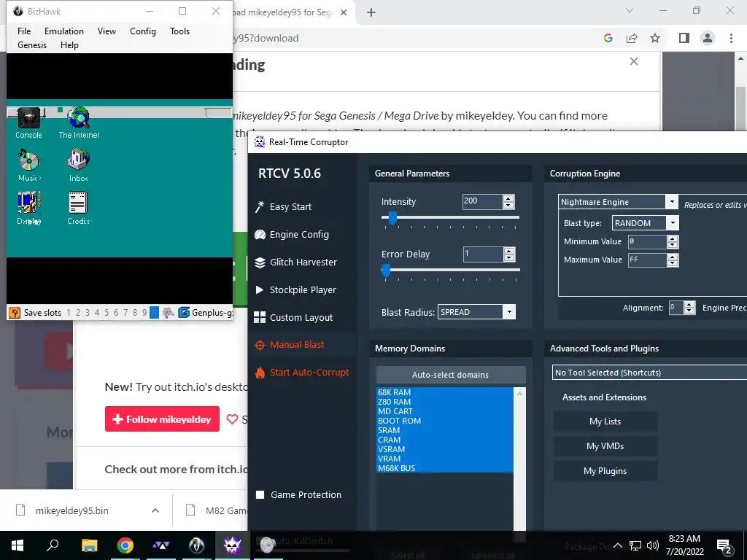Viewport: 747px width, 560px height.
Task: Click the Genplus-gx core icon in BizHawk
Action: tap(183, 312)
